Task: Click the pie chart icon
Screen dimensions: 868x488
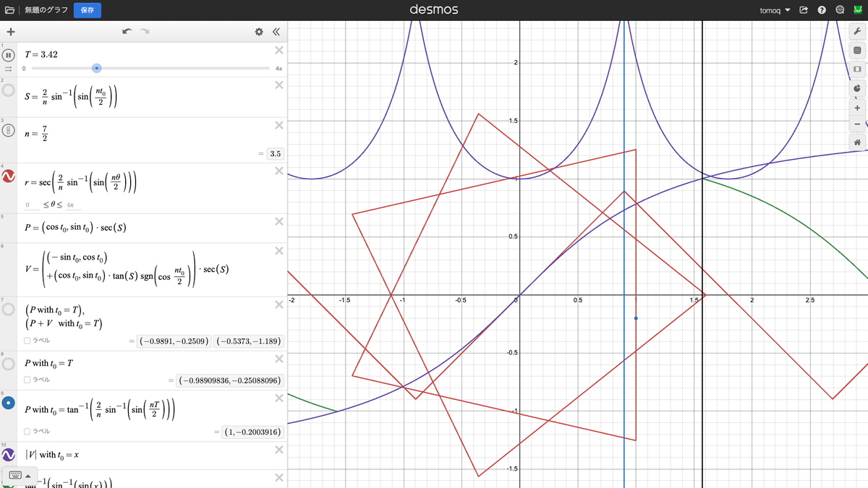Action: click(857, 88)
